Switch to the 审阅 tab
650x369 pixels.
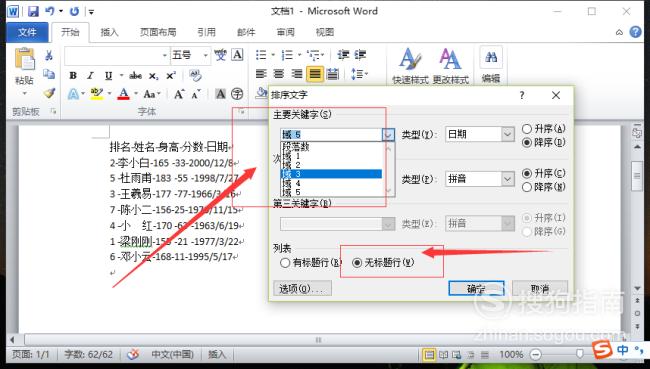(285, 32)
